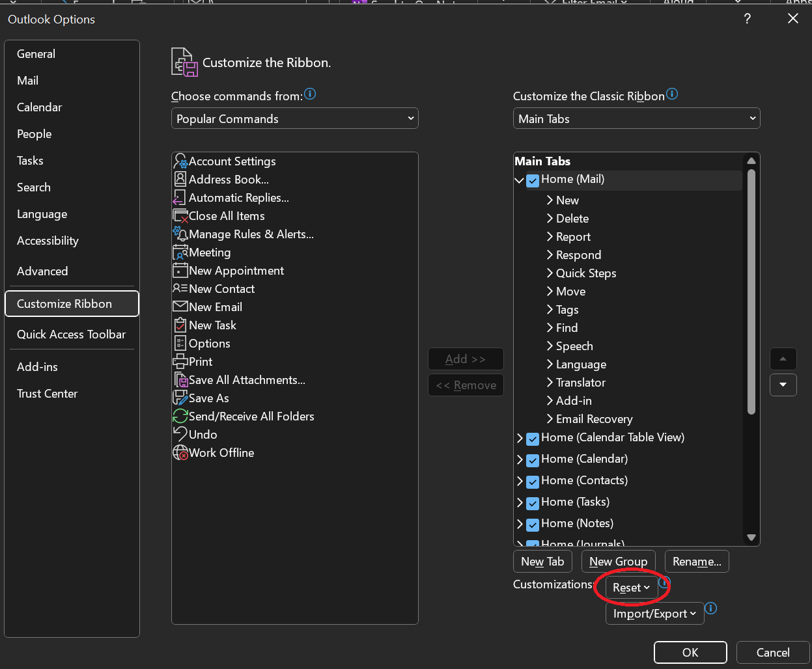This screenshot has height=669, width=812.
Task: Click the Account Settings command icon
Action: (180, 161)
